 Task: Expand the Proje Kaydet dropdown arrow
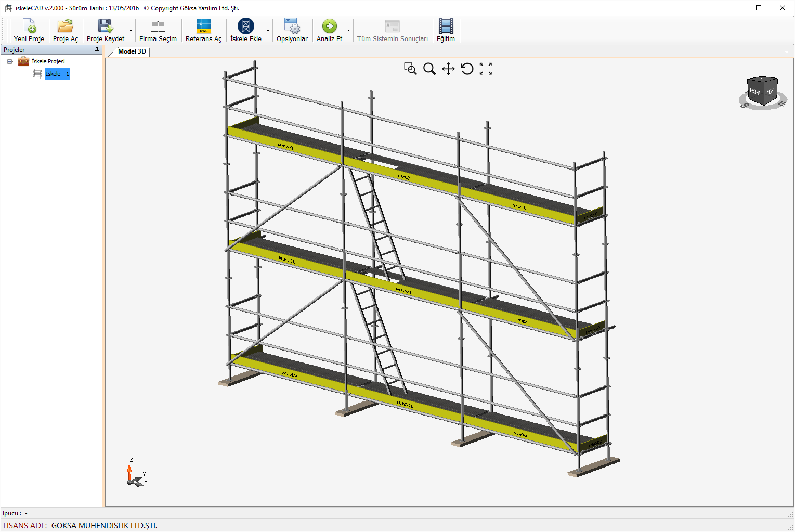click(131, 31)
